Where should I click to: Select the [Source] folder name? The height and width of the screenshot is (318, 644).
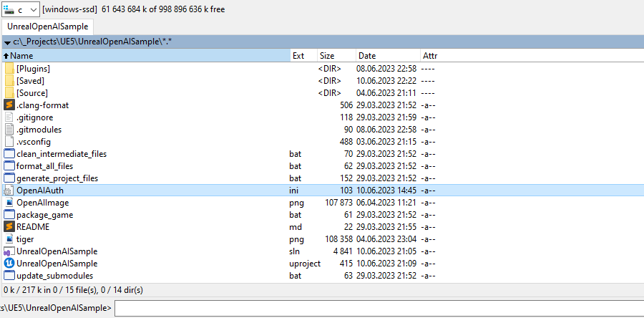click(x=32, y=93)
